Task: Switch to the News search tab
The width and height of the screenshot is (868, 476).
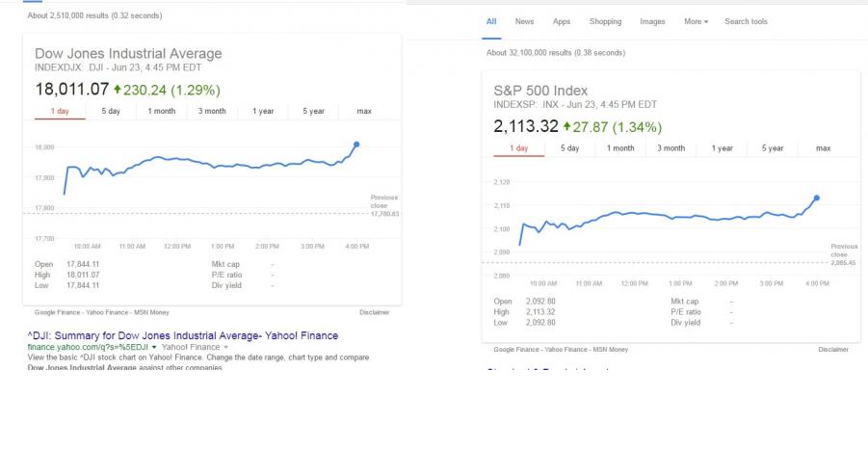Action: (x=524, y=21)
